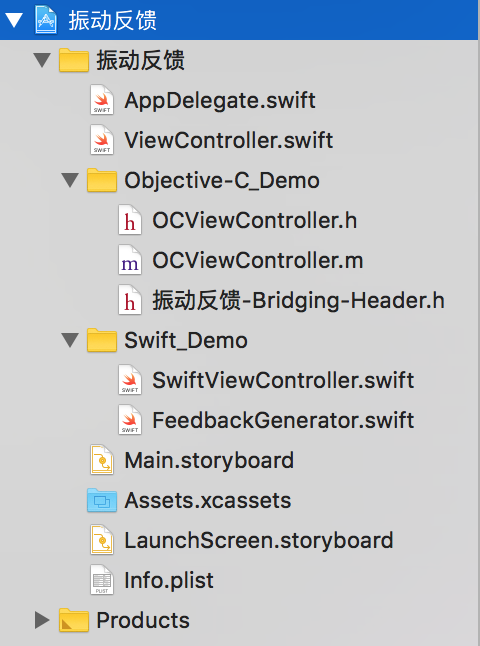The height and width of the screenshot is (646, 480).
Task: Collapse the Swift_Demo folder triangle
Action: coord(70,340)
